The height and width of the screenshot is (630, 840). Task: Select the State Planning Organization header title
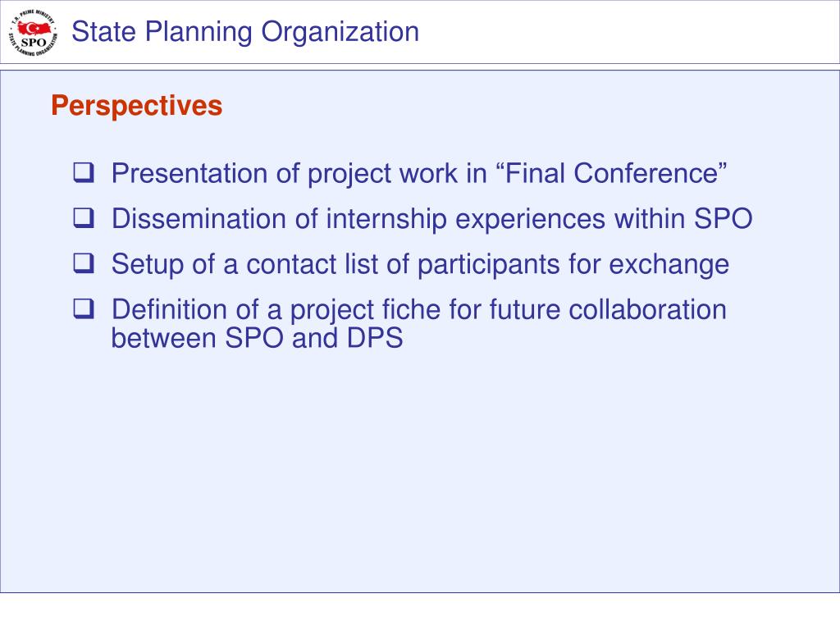click(245, 32)
